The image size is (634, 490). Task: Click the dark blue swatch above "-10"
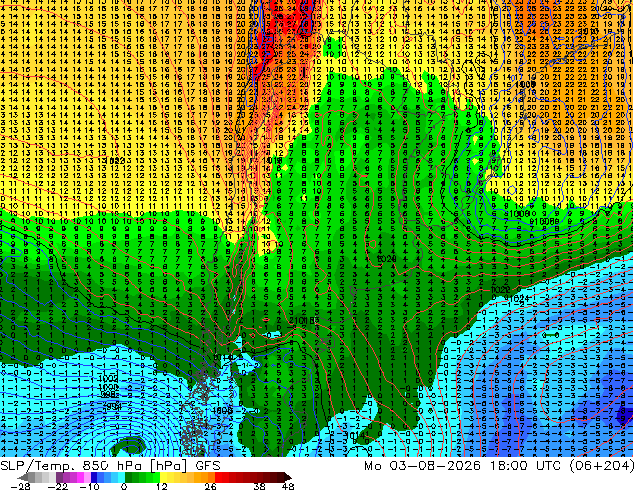coord(94,477)
